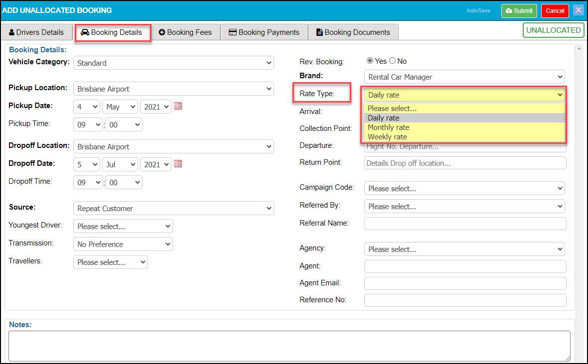Viewport: 588px width, 364px height.
Task: Click into the Return Point field
Action: [465, 163]
